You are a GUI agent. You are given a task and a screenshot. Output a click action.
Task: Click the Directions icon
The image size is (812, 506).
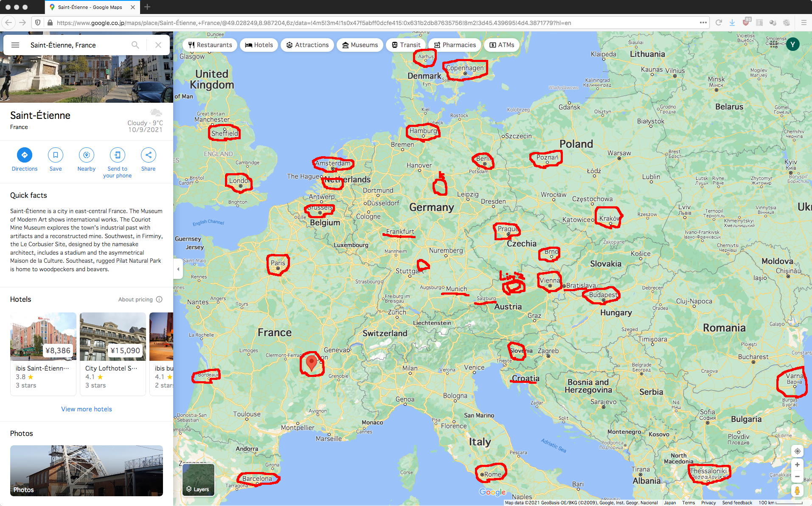pos(25,155)
